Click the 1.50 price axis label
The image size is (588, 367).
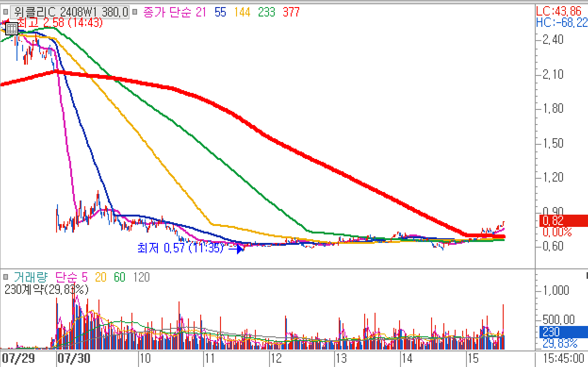(x=553, y=143)
